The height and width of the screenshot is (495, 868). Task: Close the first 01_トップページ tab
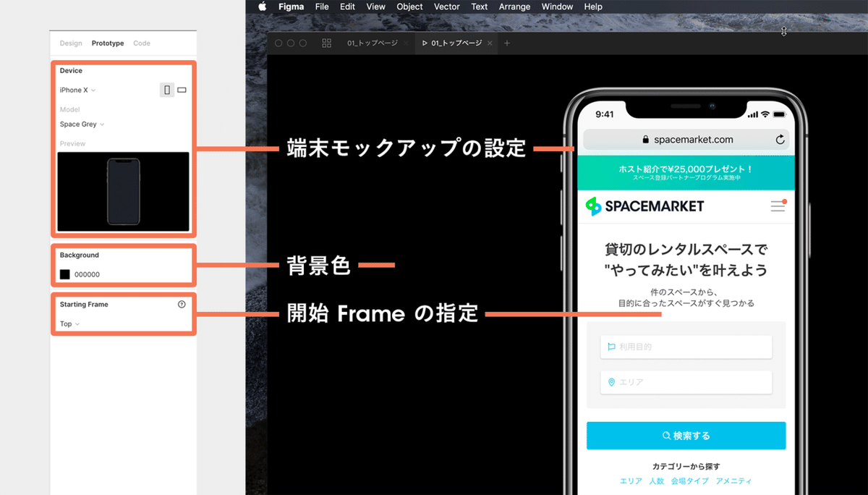406,43
